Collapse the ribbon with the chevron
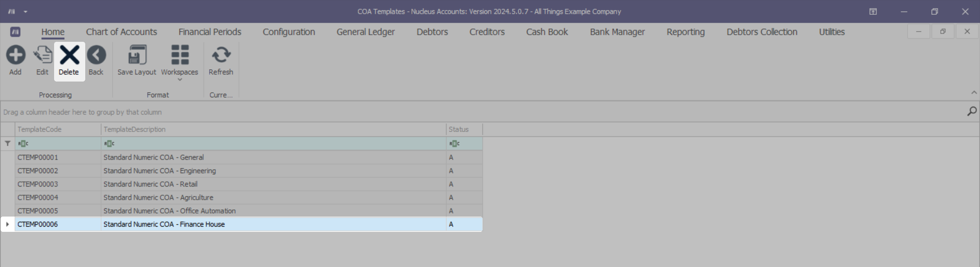The image size is (980, 267). point(974,93)
